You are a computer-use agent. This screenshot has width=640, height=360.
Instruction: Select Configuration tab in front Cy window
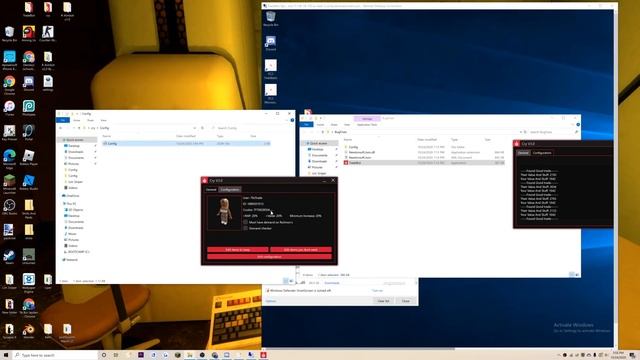(230, 189)
